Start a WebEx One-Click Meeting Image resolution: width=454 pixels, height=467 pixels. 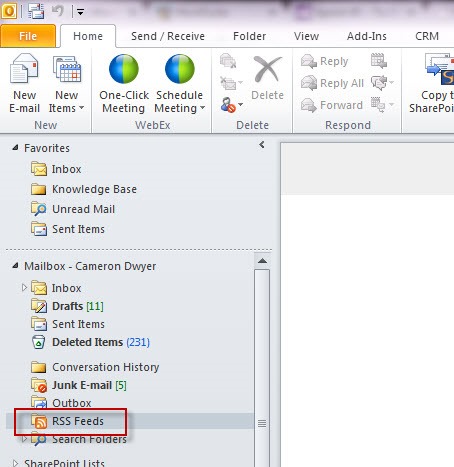124,84
